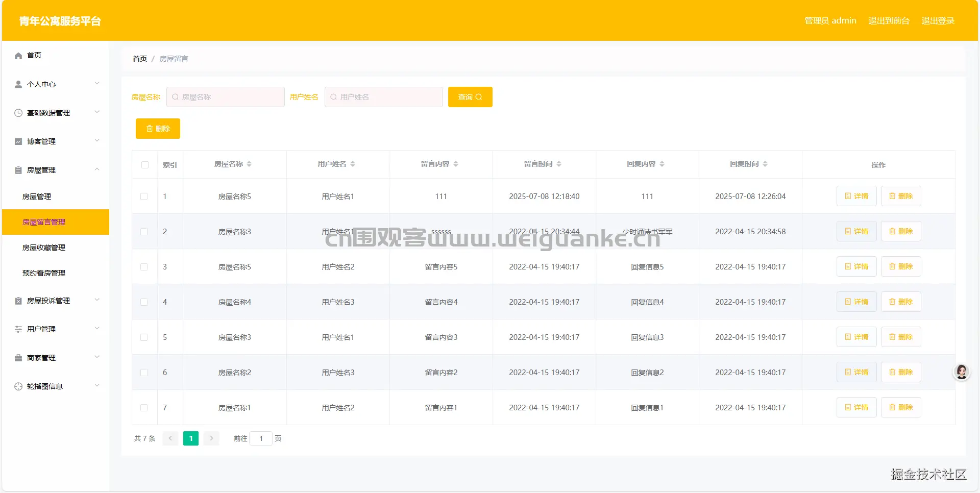Select page 1 in pagination
The image size is (980, 493).
point(191,438)
